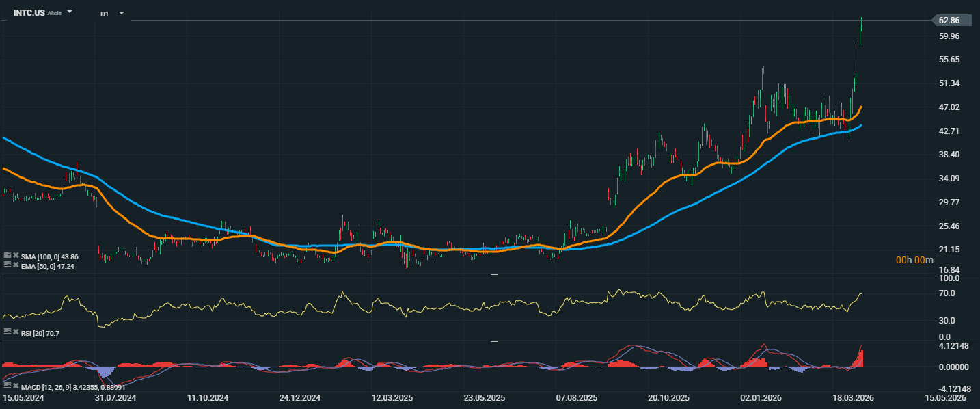
Task: Grab the resize handle above RSI panel
Action: pyautogui.click(x=494, y=274)
